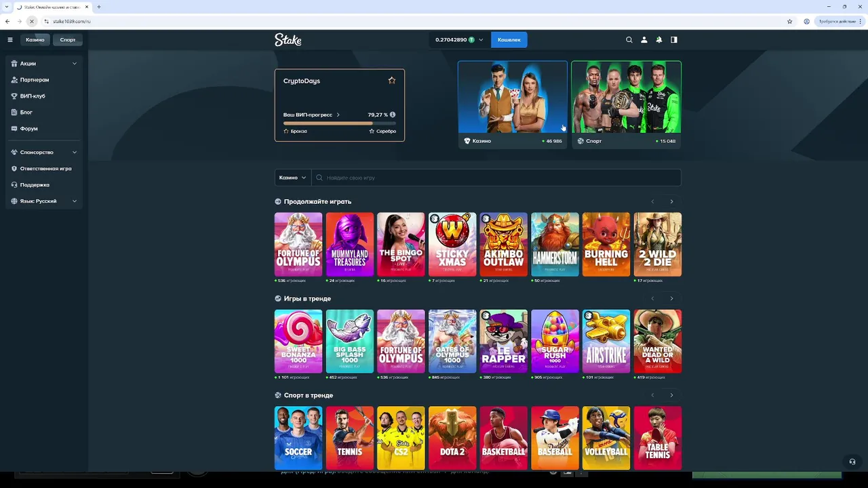This screenshot has height=488, width=868.
Task: Click the Stake logo
Action: pyautogui.click(x=288, y=40)
